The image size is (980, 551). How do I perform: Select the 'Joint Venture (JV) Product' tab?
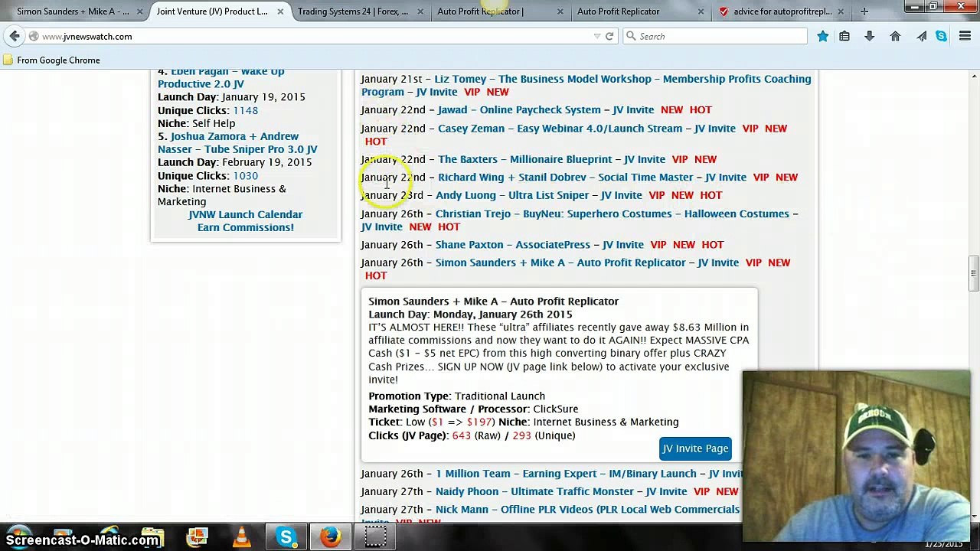[x=213, y=11]
